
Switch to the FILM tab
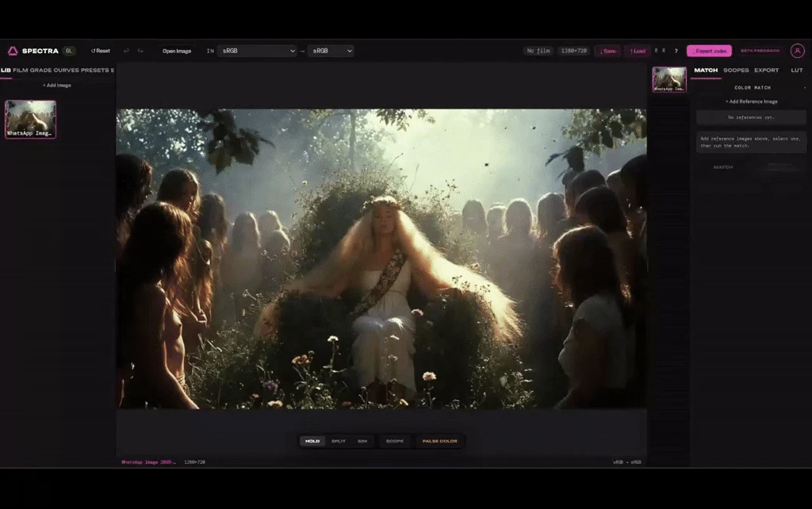click(x=20, y=70)
